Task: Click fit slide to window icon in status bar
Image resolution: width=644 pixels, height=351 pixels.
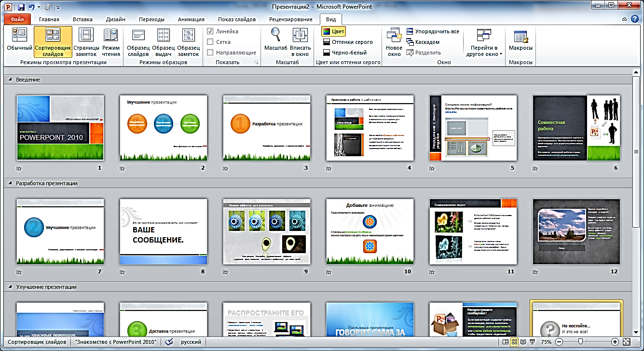Action: pos(627,342)
